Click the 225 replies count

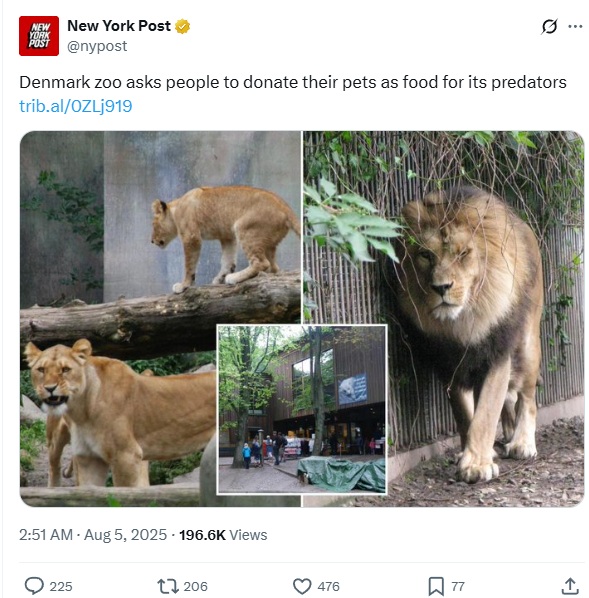click(61, 586)
